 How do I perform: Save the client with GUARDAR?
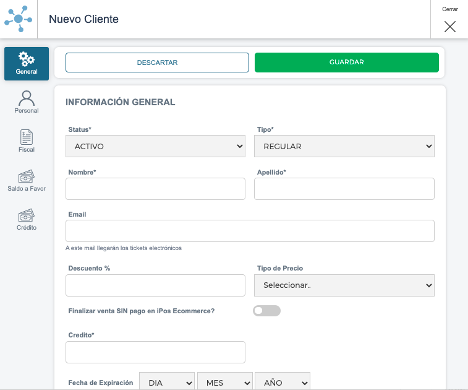[347, 62]
